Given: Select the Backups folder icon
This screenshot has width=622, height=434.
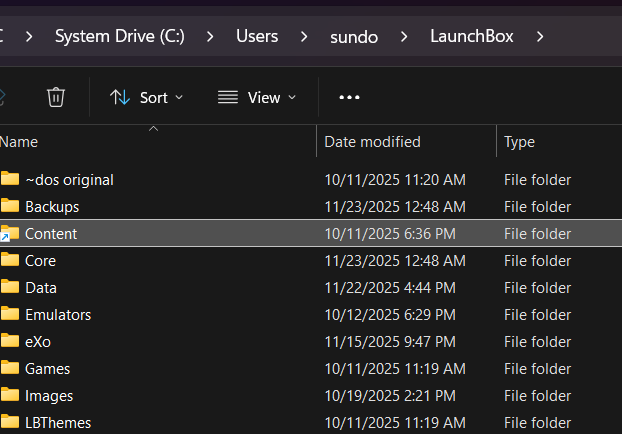Looking at the screenshot, I should click(x=11, y=207).
